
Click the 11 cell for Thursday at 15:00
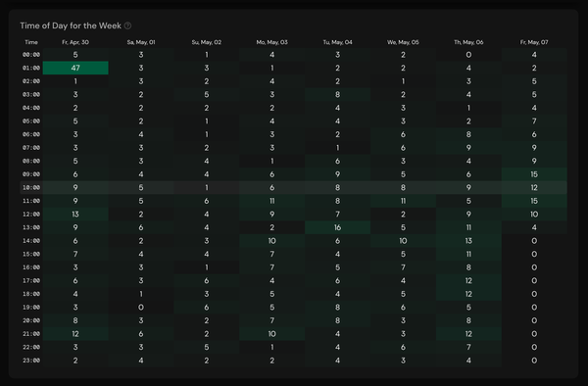468,254
